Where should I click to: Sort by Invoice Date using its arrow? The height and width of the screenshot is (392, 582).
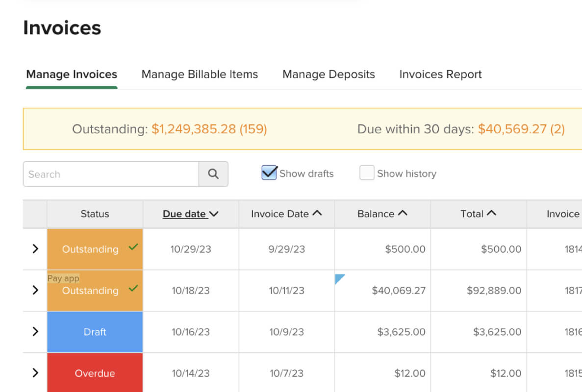pyautogui.click(x=317, y=213)
